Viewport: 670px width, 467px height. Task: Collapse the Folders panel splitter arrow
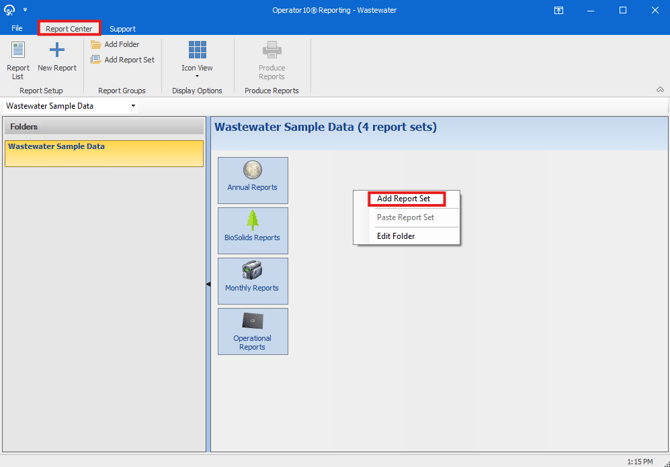pyautogui.click(x=208, y=285)
